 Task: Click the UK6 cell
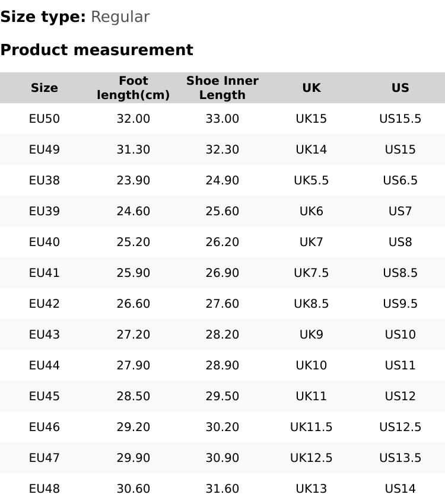click(x=311, y=211)
